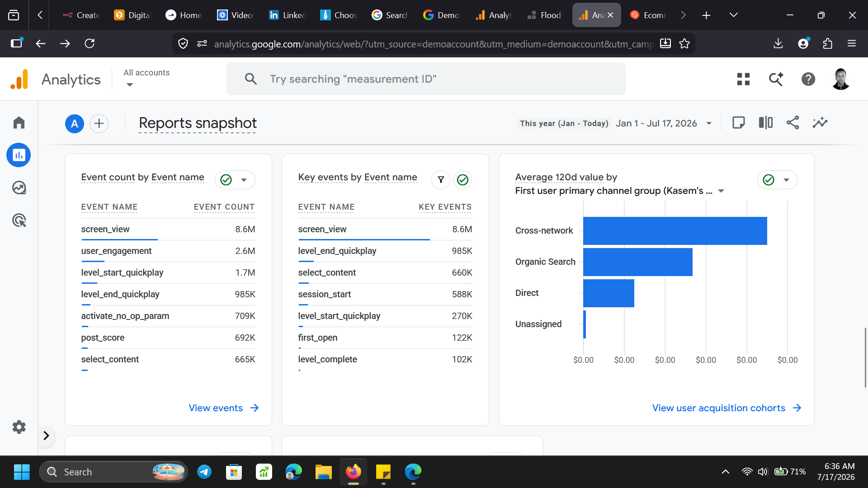Open File Explorer from the taskbar
Screen dimensions: 868x488
324,472
